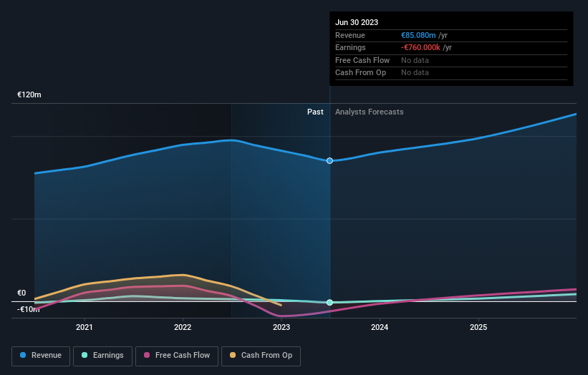This screenshot has height=375, width=588.
Task: Click the Past label on the chart
Action: pos(315,112)
